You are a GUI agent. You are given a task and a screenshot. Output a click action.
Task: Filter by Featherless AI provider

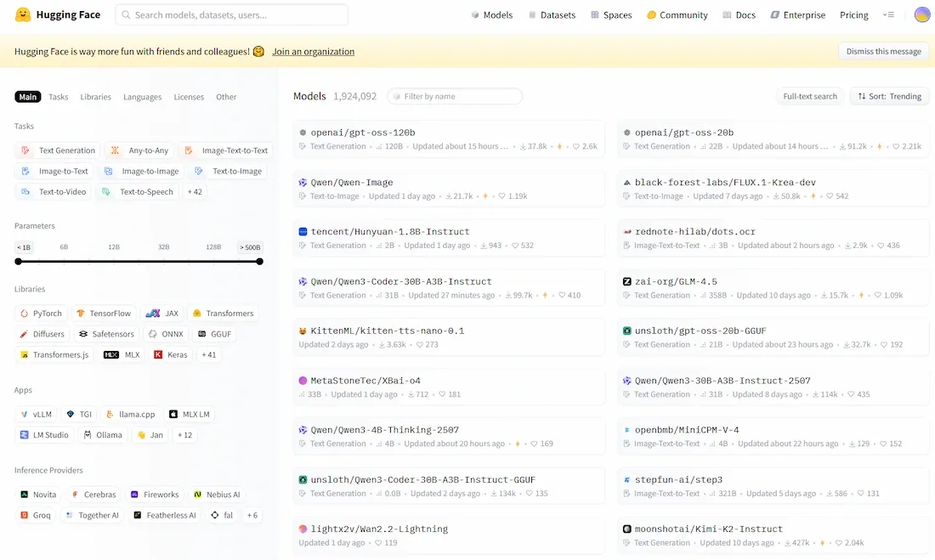[x=165, y=515]
